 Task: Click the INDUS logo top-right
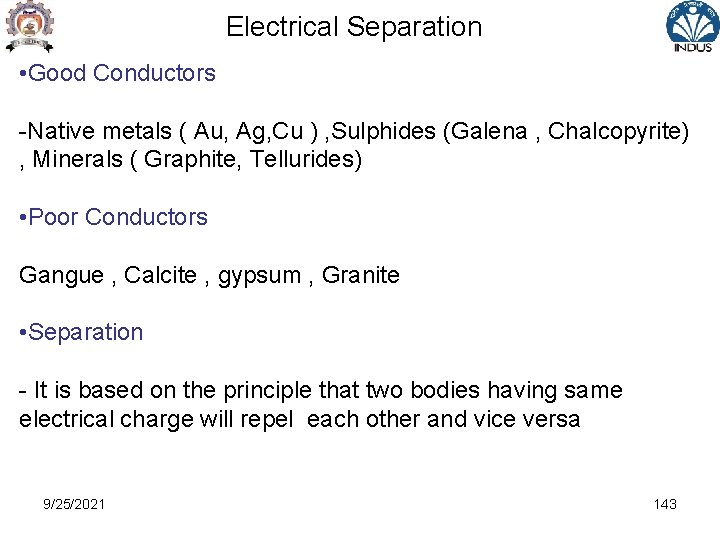[x=692, y=26]
